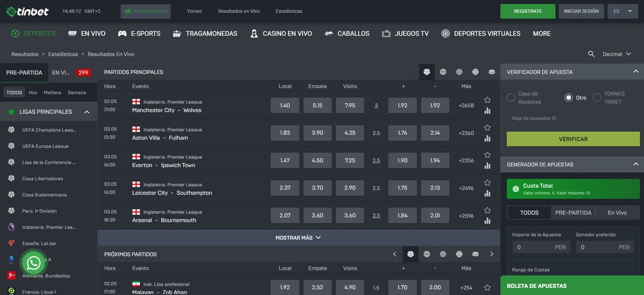
Task: Filter matches by Semana
Action: click(77, 92)
